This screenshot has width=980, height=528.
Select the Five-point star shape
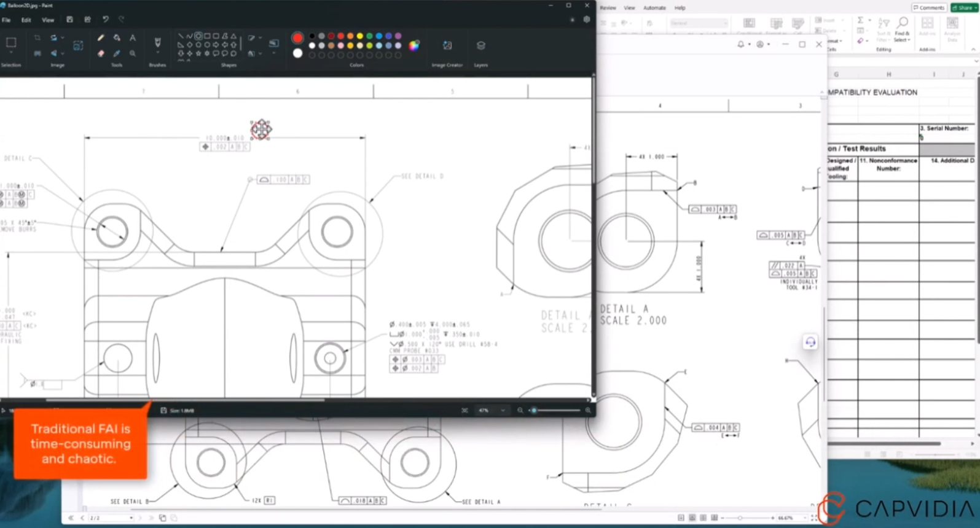(x=198, y=53)
